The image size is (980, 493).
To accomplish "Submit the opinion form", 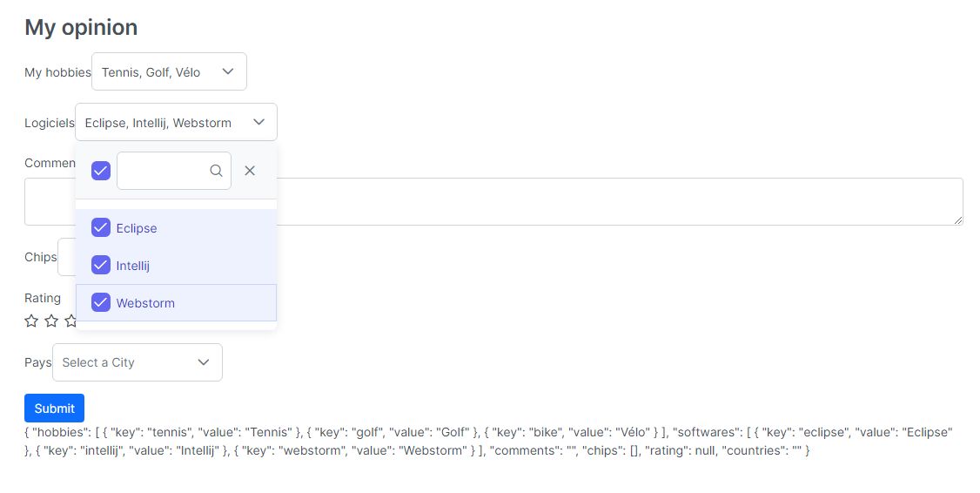I will [54, 408].
